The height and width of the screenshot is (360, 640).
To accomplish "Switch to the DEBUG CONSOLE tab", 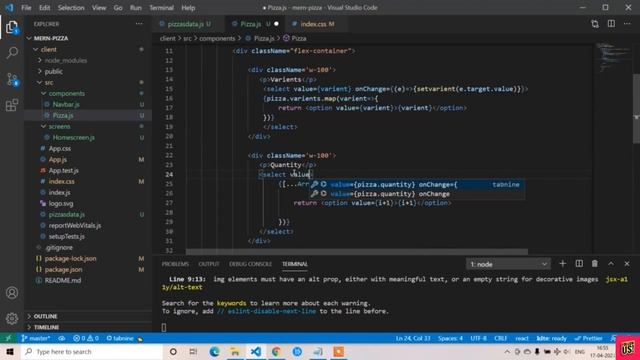I will [x=250, y=264].
